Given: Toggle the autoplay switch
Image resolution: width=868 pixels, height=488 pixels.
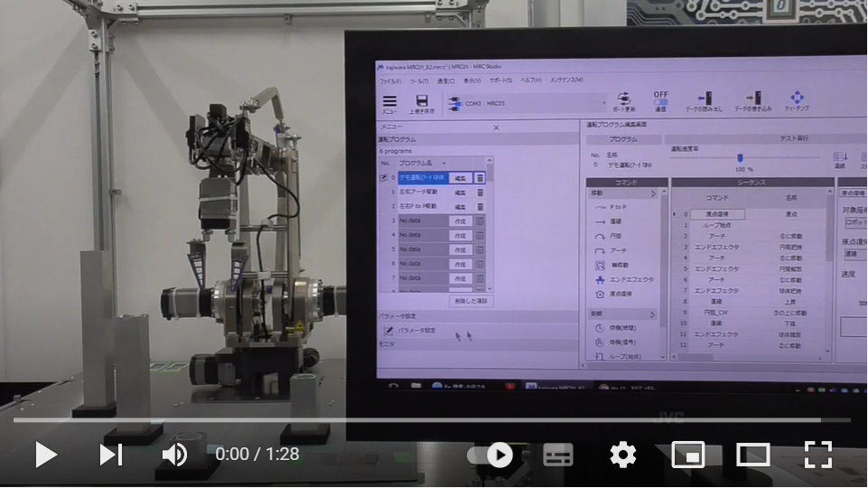Looking at the screenshot, I should (x=490, y=455).
